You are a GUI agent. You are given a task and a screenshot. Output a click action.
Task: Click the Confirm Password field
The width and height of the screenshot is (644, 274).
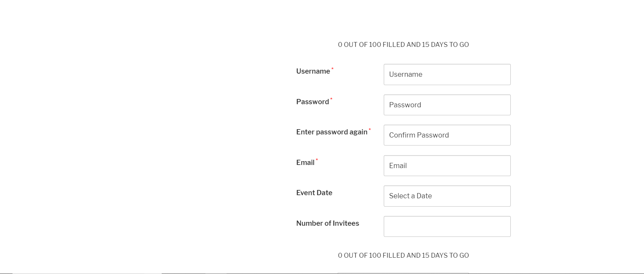[447, 135]
